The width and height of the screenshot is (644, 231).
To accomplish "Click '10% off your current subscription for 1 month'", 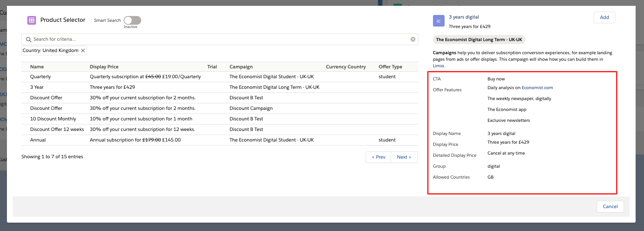I will point(141,119).
